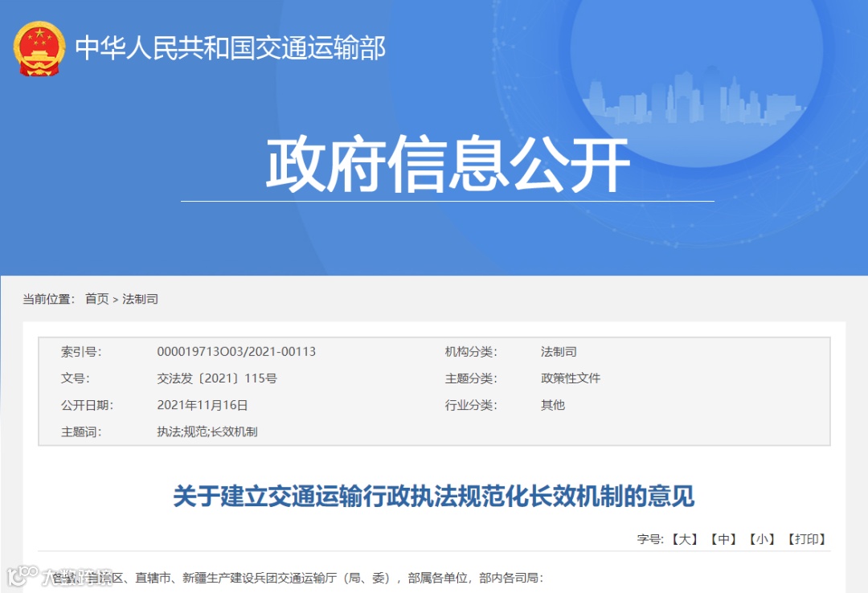This screenshot has width=868, height=593.
Task: Click the national emblem logo
Action: [x=39, y=49]
